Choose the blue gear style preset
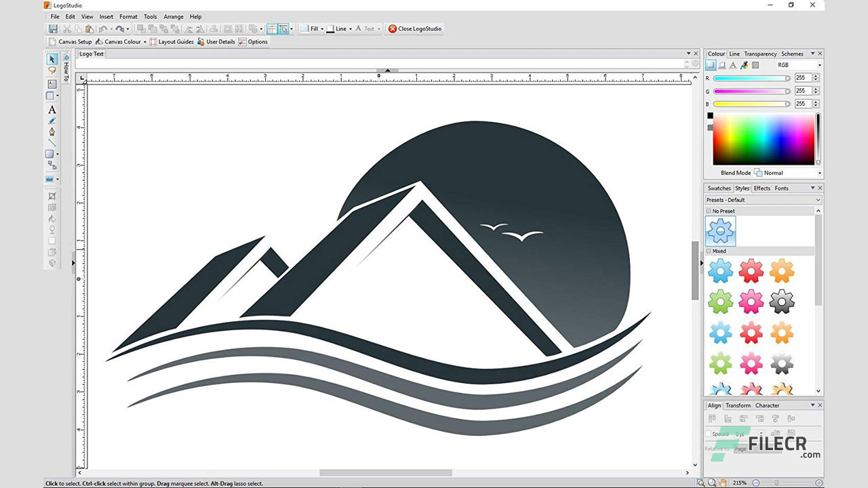The height and width of the screenshot is (488, 868). [x=720, y=271]
